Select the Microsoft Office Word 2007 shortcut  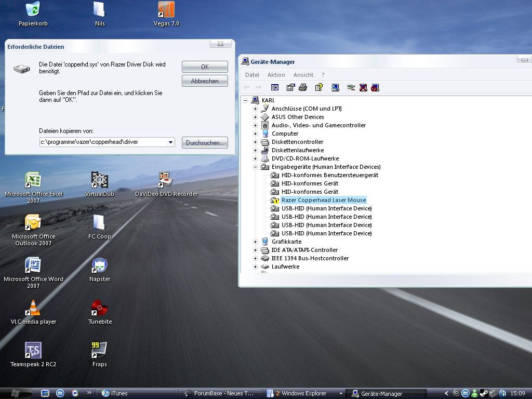tap(33, 273)
